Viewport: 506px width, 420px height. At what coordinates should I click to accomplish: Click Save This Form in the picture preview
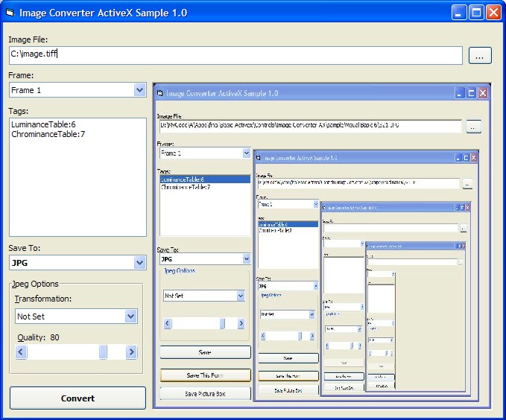pyautogui.click(x=205, y=375)
